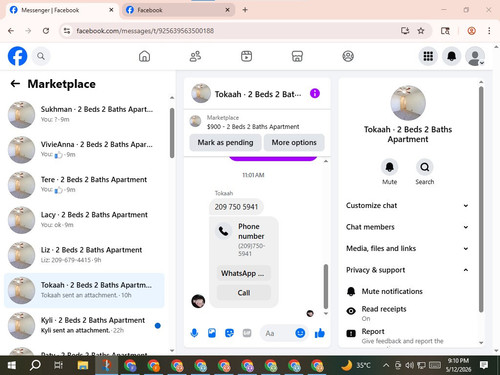Viewport: 500px width, 375px height.
Task: Click the Search icon under profile
Action: 425,167
